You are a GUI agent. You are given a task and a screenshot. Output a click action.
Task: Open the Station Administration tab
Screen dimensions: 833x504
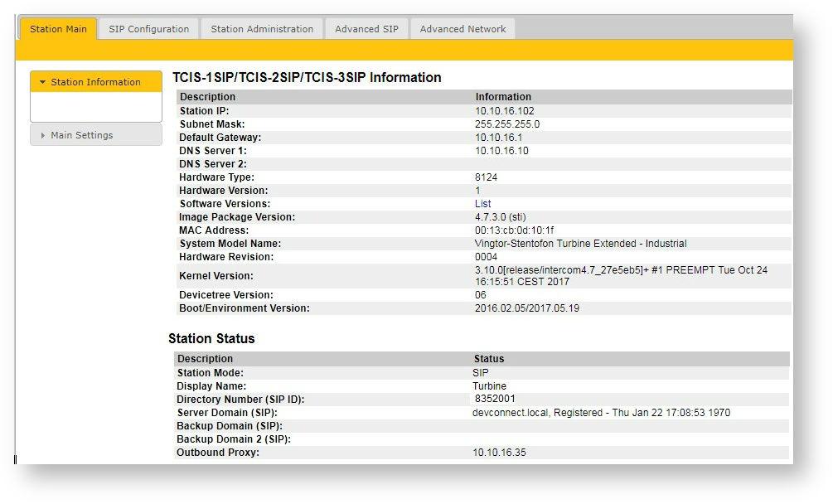click(x=262, y=29)
